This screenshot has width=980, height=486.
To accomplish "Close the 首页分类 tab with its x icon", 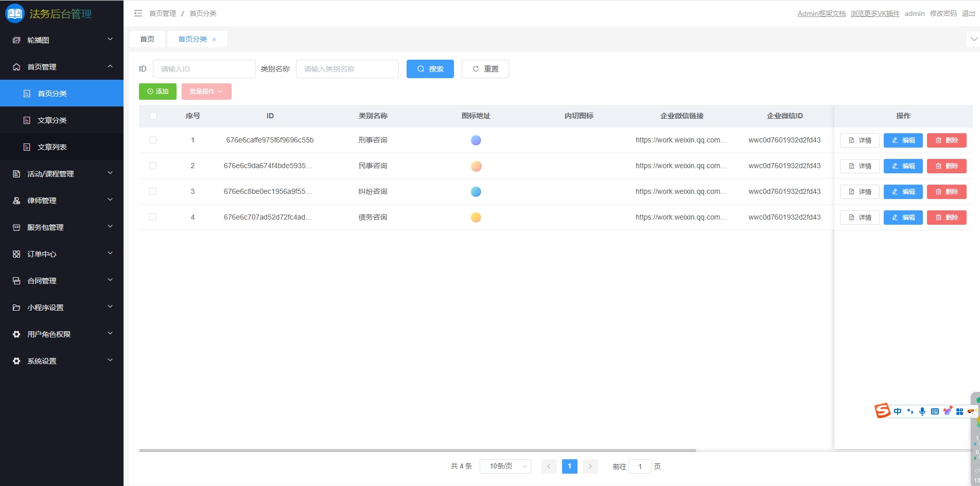I will click(214, 40).
